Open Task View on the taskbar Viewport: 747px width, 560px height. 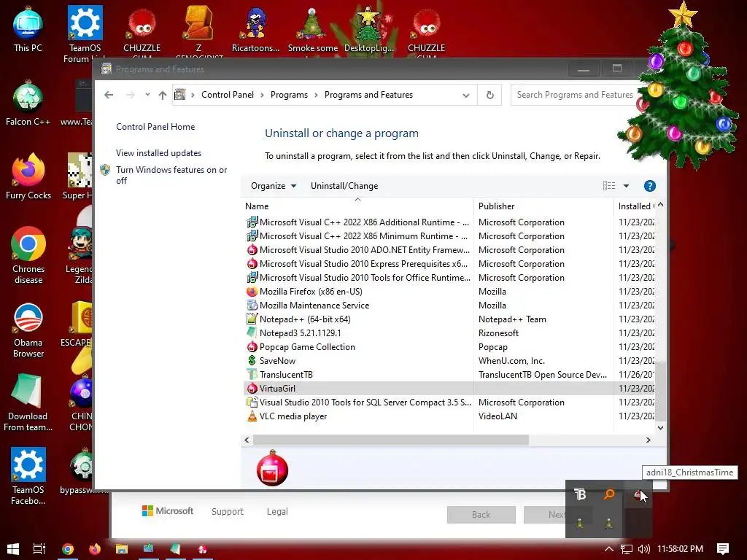coord(39,549)
